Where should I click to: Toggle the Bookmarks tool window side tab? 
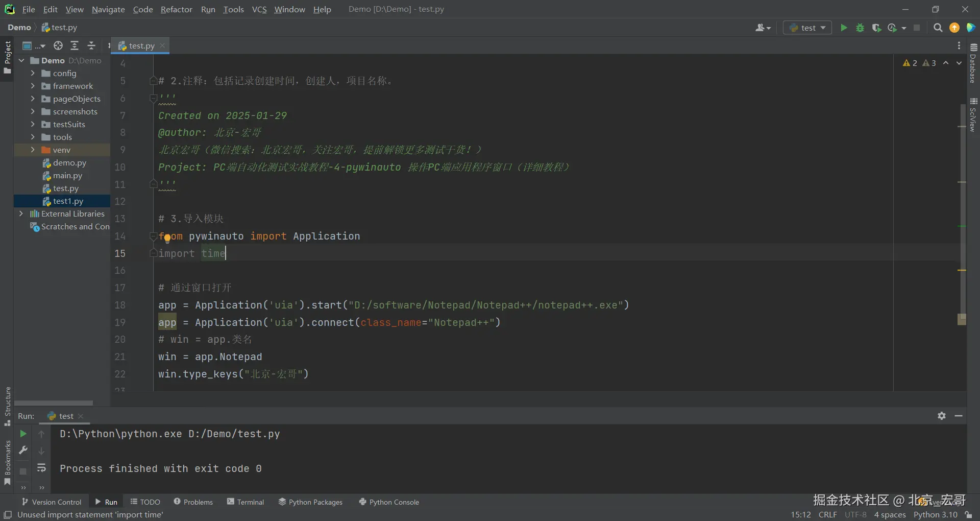(x=7, y=463)
